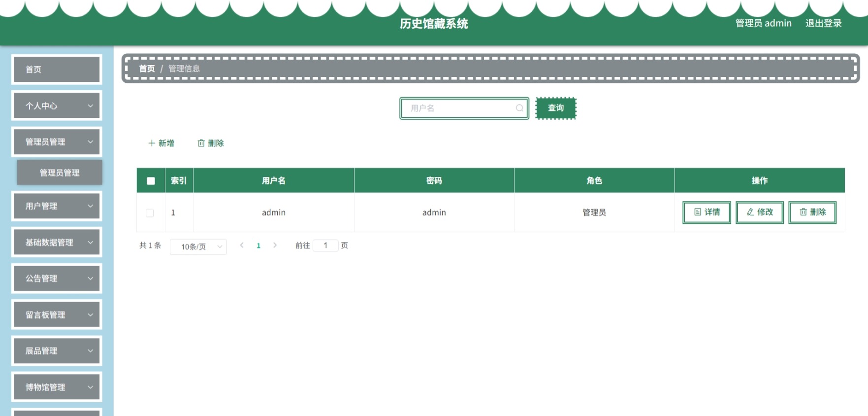
Task: Click trash icon in admin row 删除 button
Action: 803,212
